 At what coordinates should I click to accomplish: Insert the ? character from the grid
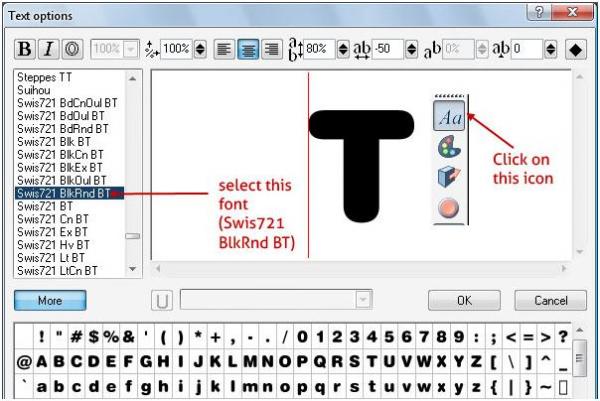tap(563, 337)
